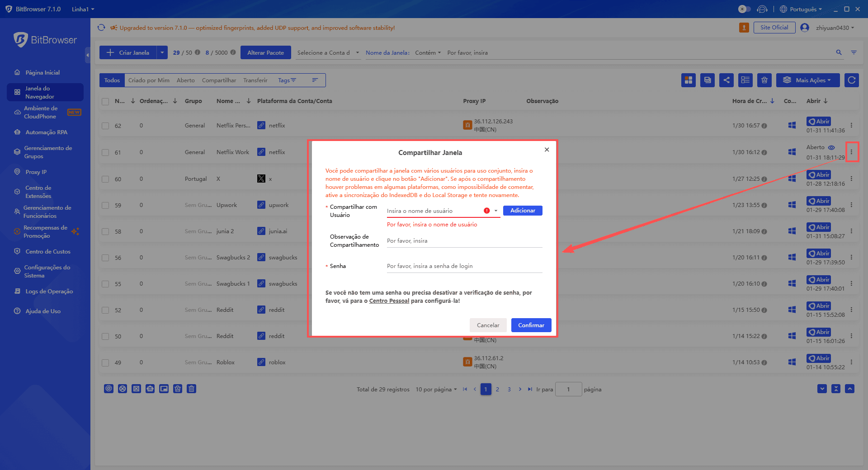Image resolution: width=868 pixels, height=470 pixels.
Task: Check the checkbox for window row 62
Action: point(105,126)
